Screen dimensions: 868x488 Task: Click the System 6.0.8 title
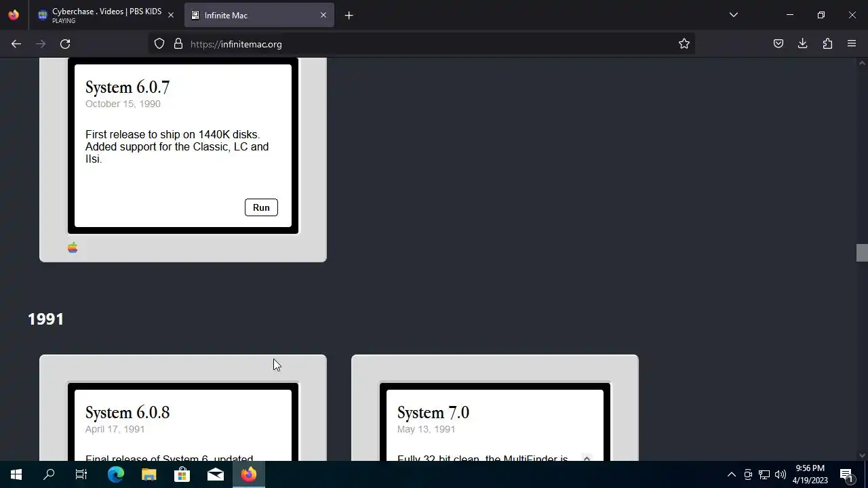click(127, 412)
